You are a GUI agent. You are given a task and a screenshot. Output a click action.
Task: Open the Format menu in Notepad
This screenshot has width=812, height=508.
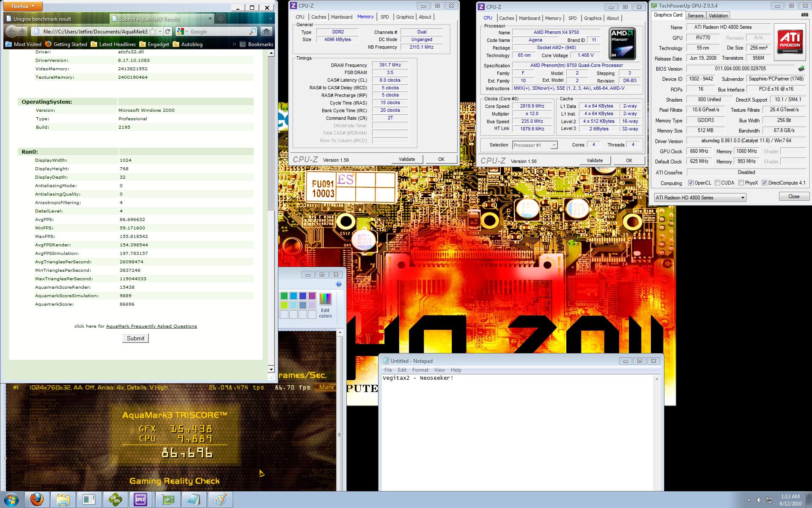point(420,370)
